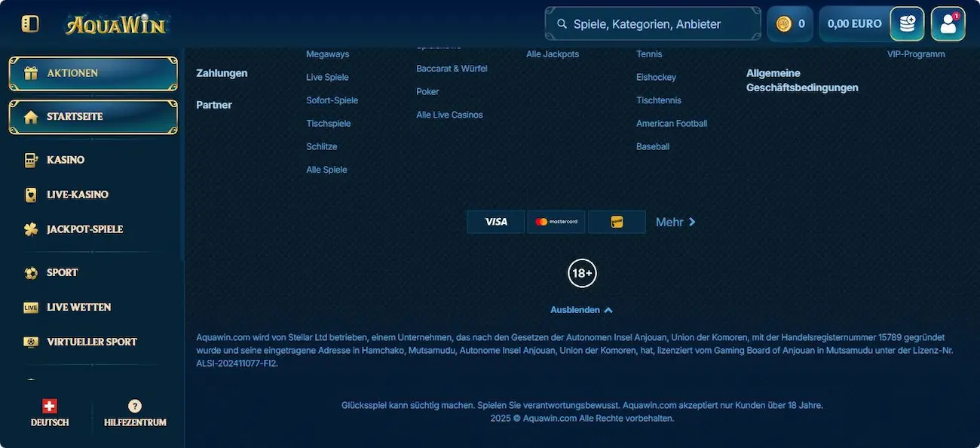This screenshot has height=448, width=980.
Task: Open the AKTIONEN promotions menu
Action: [93, 73]
